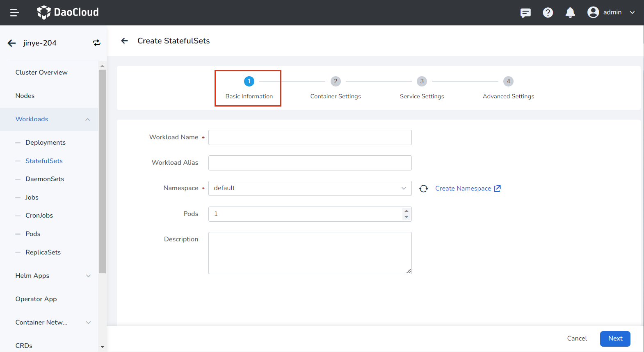Increase the Pods count with up arrow
The image size is (644, 352).
coord(406,211)
